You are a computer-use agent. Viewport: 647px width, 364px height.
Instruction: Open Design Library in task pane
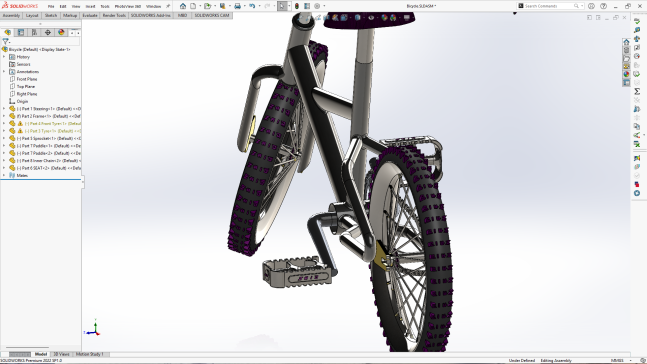point(626,50)
